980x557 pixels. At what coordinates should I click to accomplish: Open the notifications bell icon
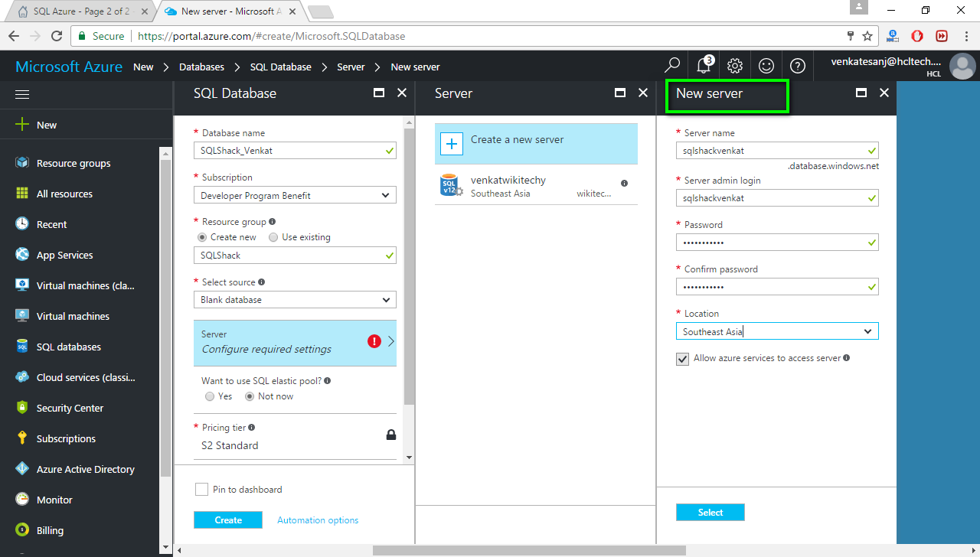coord(704,66)
